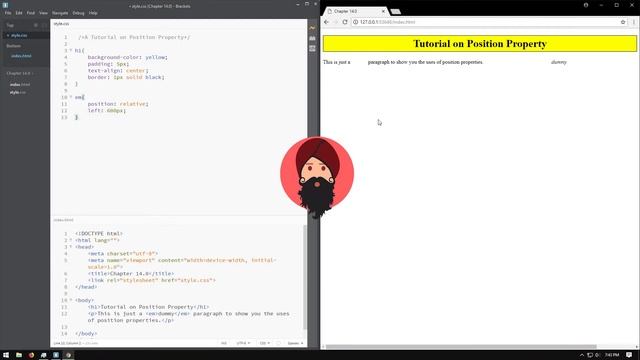Click the HTML pane vertical scrollbar
The image size is (640, 360).
tap(305, 277)
